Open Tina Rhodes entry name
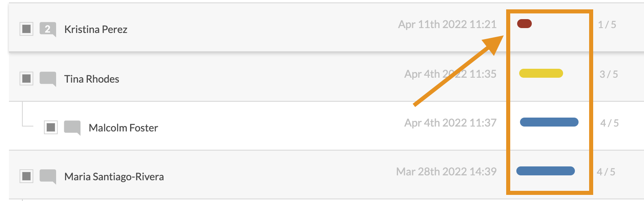This screenshot has width=644, height=201. point(92,79)
